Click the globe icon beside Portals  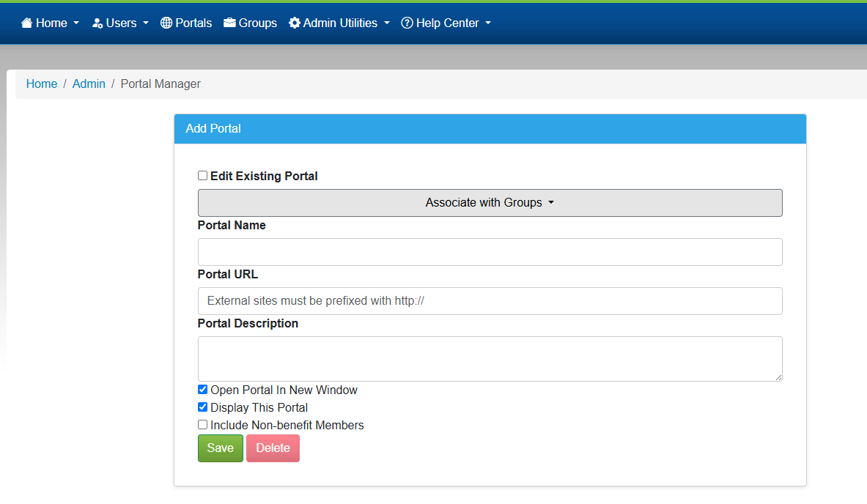point(166,23)
